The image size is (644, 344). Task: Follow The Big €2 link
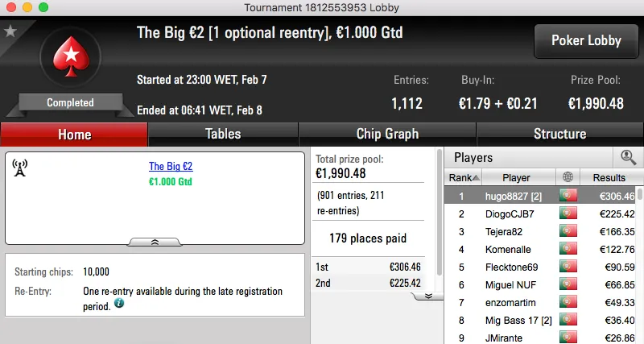click(x=171, y=167)
